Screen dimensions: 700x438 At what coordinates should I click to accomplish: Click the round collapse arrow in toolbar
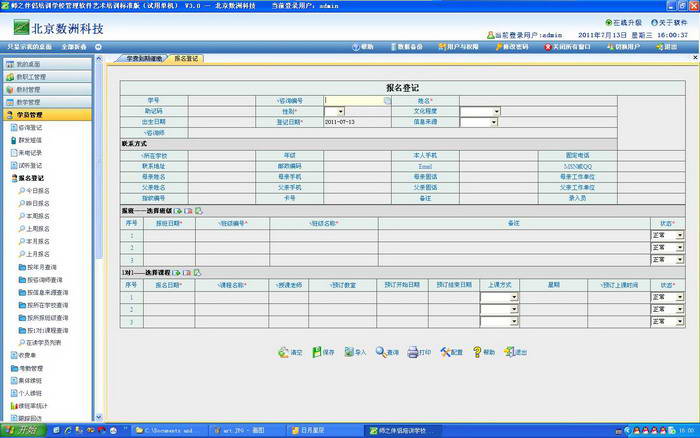point(98,47)
